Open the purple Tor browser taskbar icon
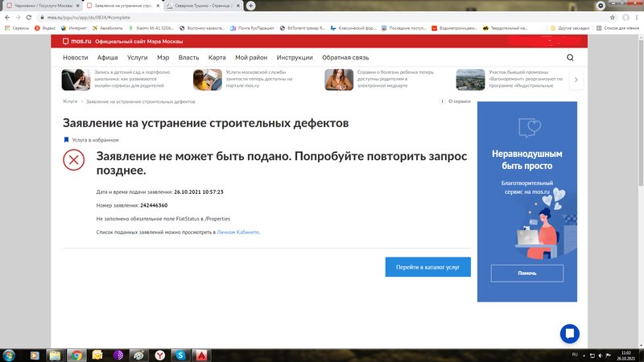 (118, 355)
